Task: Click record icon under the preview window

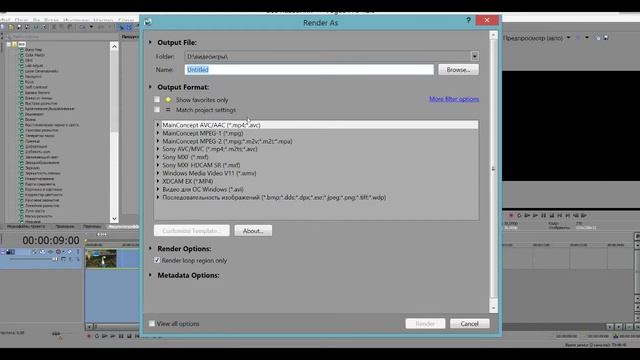Action: pos(511,215)
